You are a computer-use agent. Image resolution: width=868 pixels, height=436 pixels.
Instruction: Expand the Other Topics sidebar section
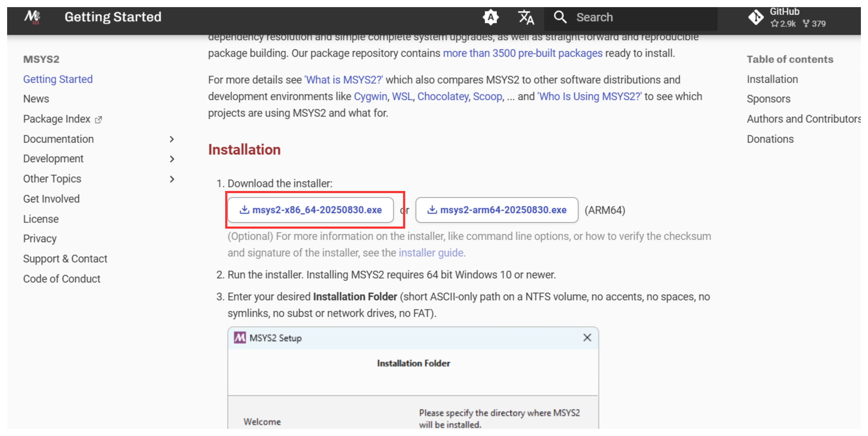coord(171,179)
